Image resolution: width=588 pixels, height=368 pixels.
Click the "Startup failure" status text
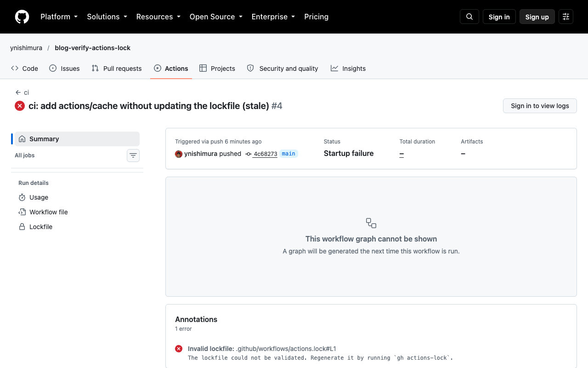pyautogui.click(x=349, y=153)
